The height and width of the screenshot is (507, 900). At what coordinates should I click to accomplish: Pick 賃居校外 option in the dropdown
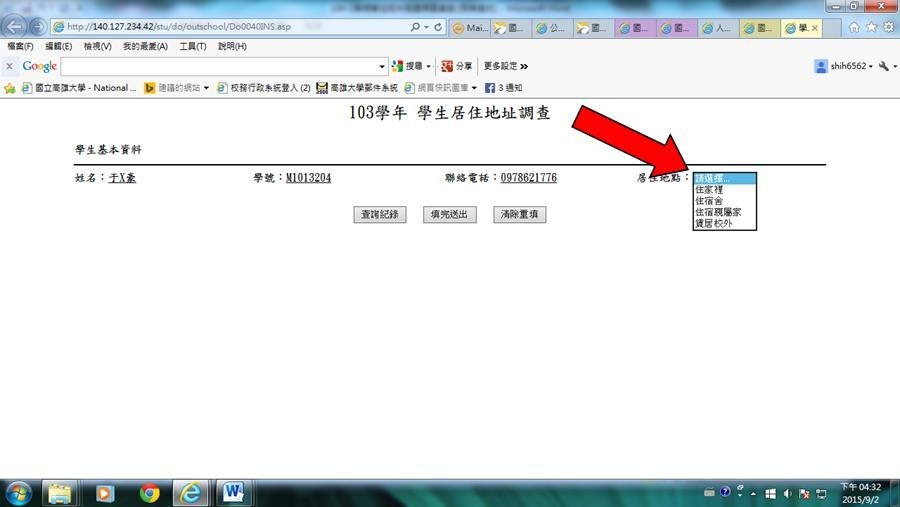click(x=714, y=224)
